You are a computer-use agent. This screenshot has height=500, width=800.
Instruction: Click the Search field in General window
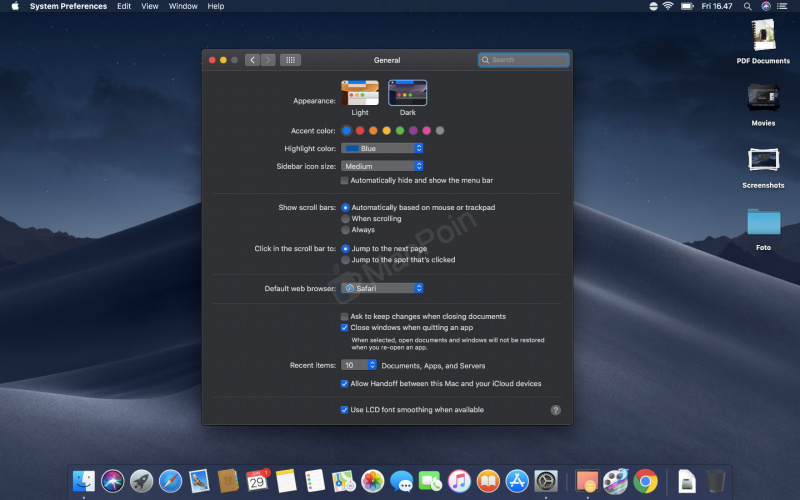pos(523,60)
